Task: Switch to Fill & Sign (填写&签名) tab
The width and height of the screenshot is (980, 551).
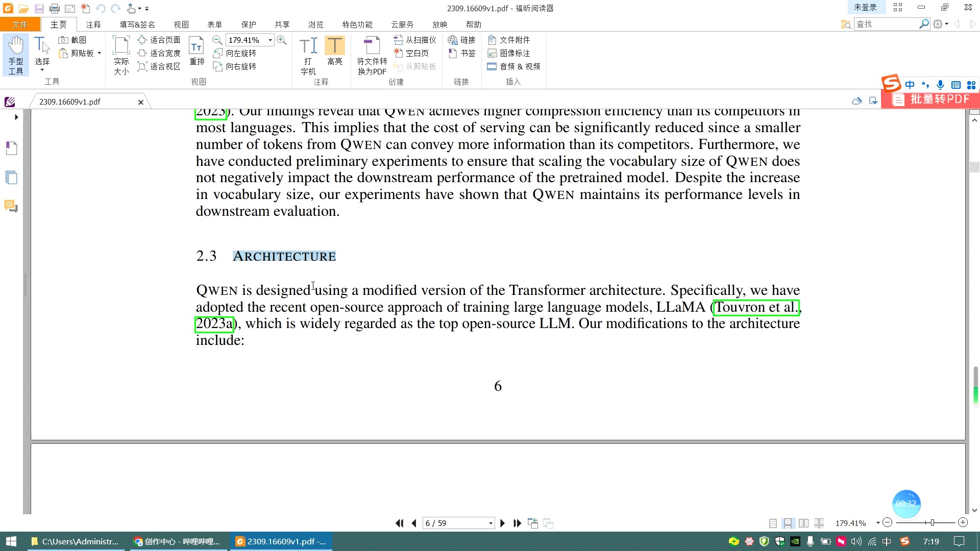Action: [x=137, y=24]
